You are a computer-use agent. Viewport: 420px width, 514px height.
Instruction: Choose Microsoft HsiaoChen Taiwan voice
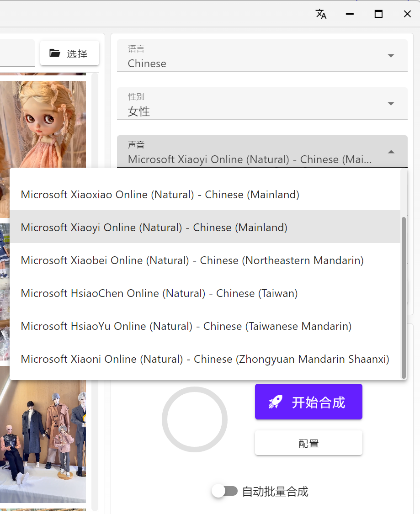tap(205, 293)
